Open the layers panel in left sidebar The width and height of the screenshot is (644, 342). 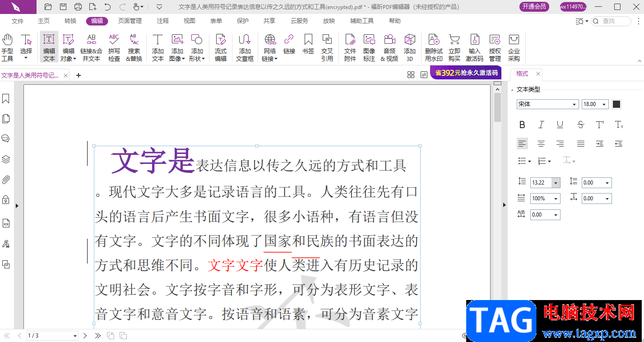coord(6,159)
